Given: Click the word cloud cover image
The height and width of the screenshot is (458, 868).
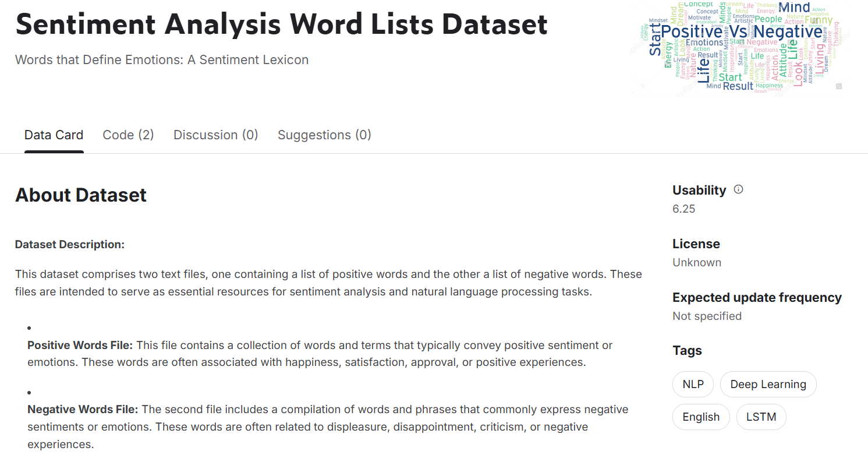Looking at the screenshot, I should 739,47.
